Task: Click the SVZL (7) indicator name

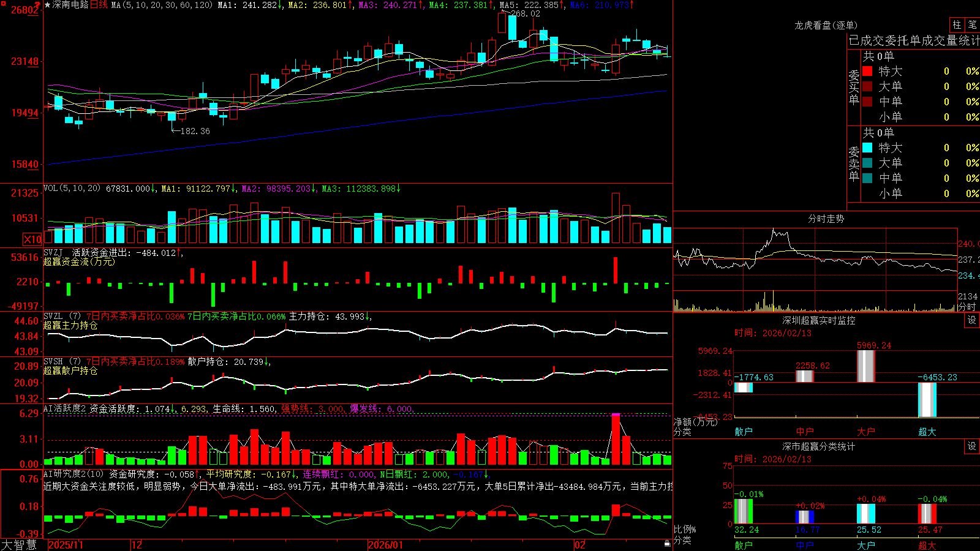Action: (x=62, y=316)
